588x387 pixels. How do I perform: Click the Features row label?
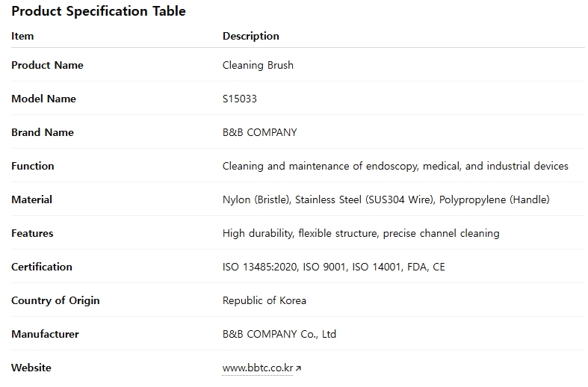coord(32,233)
